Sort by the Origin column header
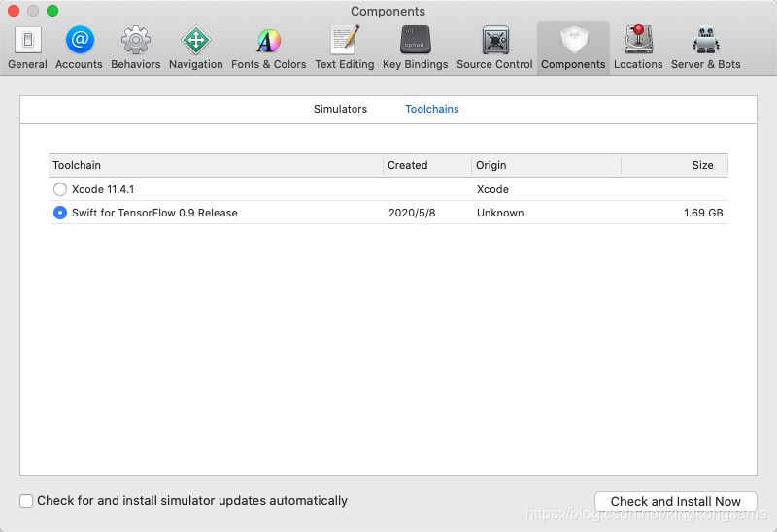 tap(546, 165)
